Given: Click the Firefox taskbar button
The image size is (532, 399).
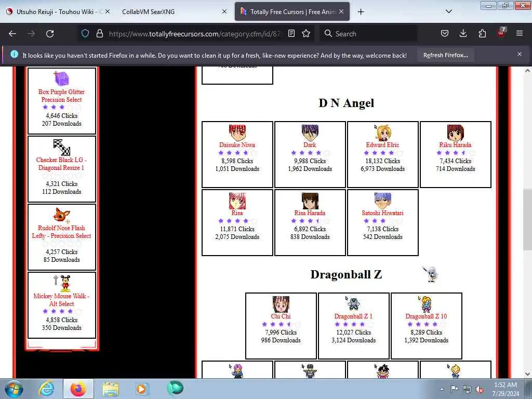Looking at the screenshot, I should tap(78, 389).
